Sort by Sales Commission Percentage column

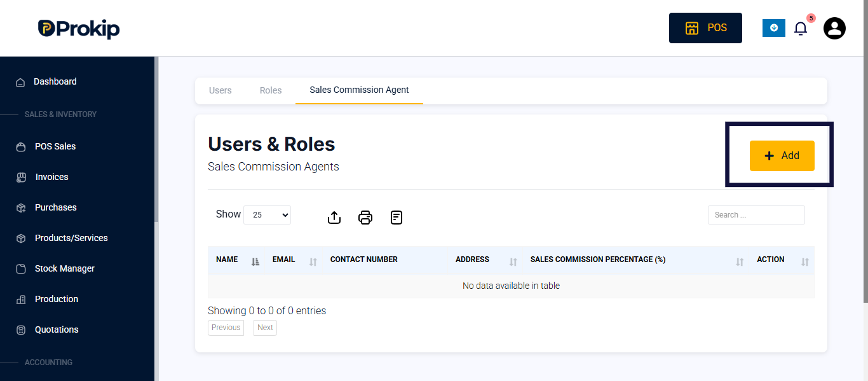point(636,260)
